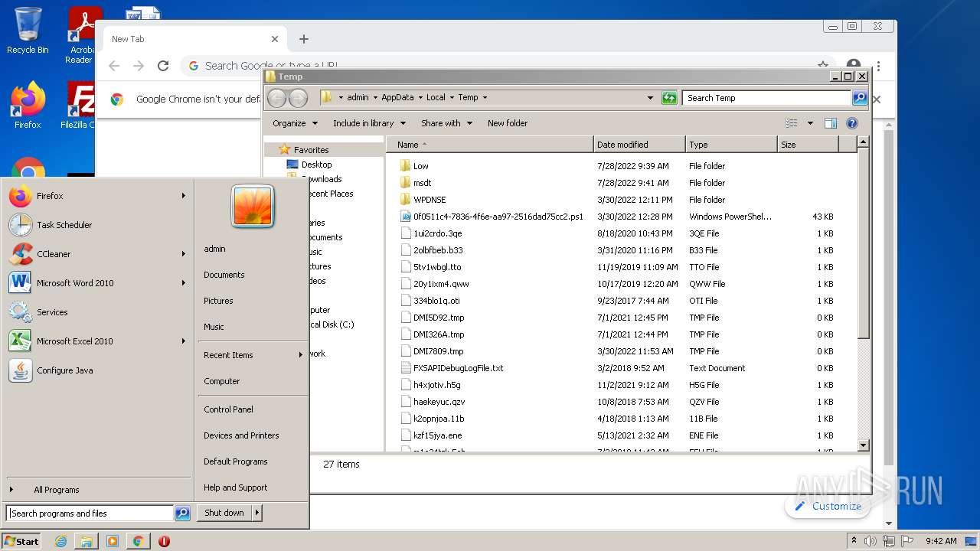Screen dimensions: 980x551
Task: Expand CCleaner submenu arrow
Action: [x=184, y=254]
